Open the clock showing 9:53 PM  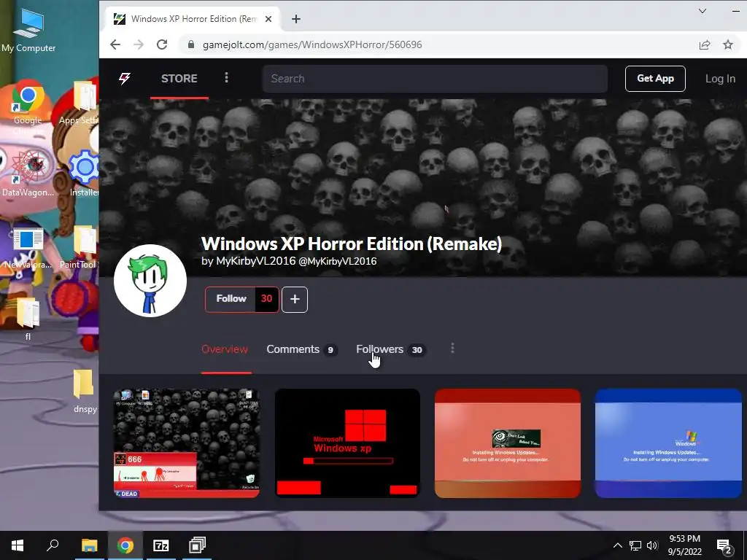684,545
